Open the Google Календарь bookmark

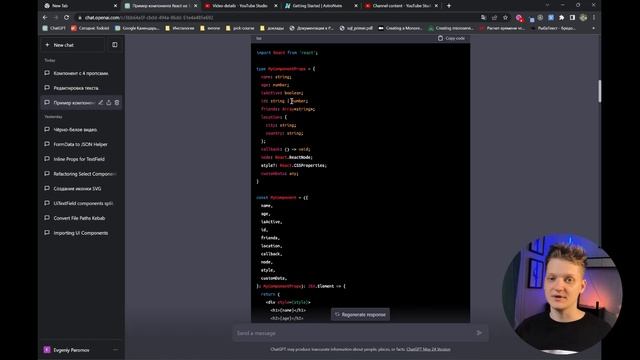click(138, 28)
